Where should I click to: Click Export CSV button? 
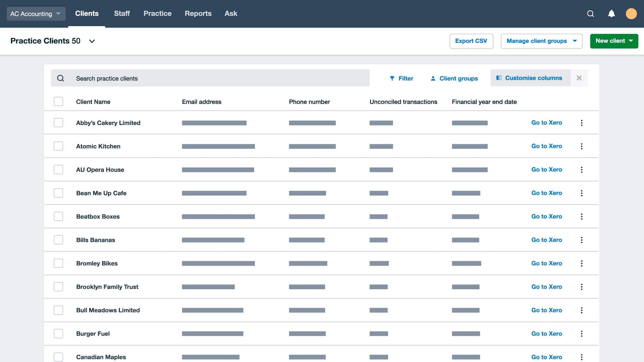tap(471, 41)
